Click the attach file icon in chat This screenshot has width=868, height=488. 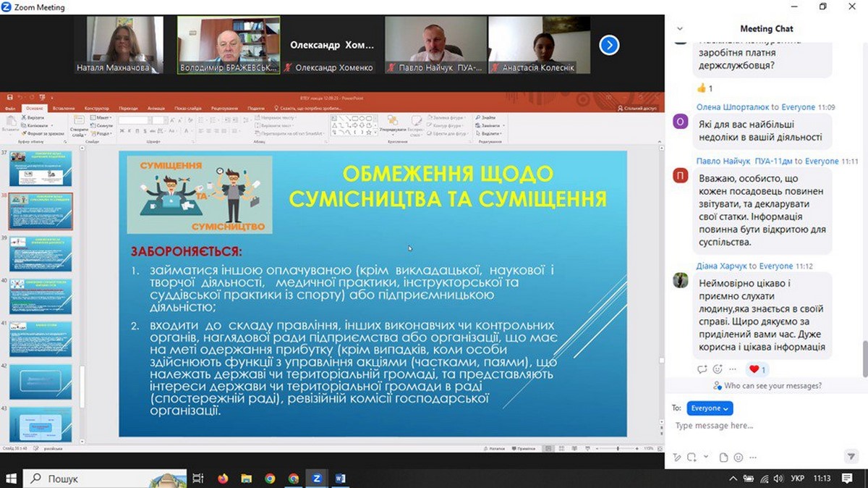point(724,458)
